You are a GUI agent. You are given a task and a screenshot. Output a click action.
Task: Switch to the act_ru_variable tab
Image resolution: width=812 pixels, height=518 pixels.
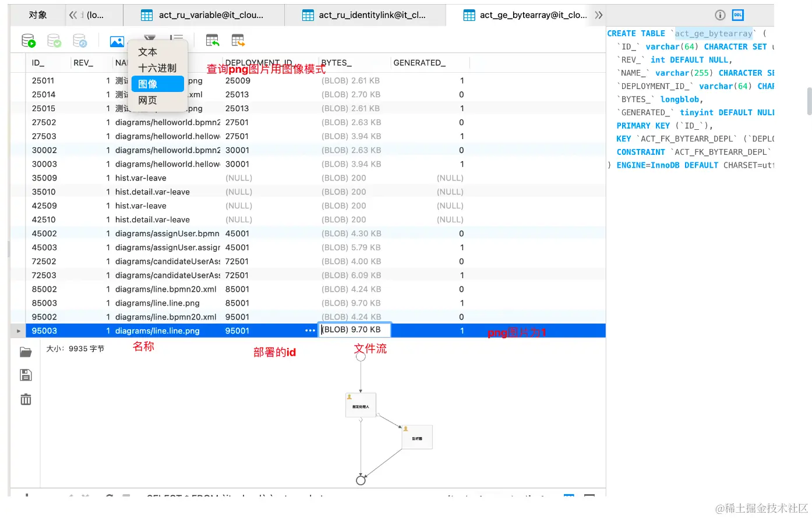point(204,15)
